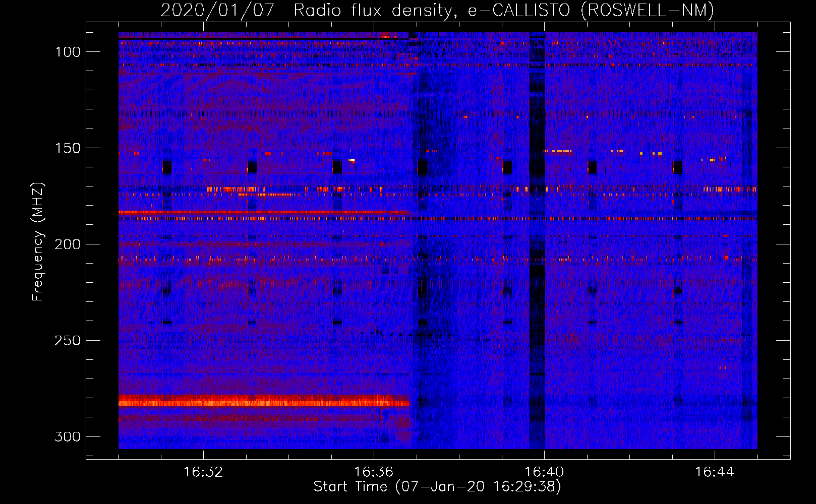Click the plot title text 'Radio flux density, e-CALLISTO (ROSWELL-NM)'
The image size is (816, 504).
click(503, 11)
